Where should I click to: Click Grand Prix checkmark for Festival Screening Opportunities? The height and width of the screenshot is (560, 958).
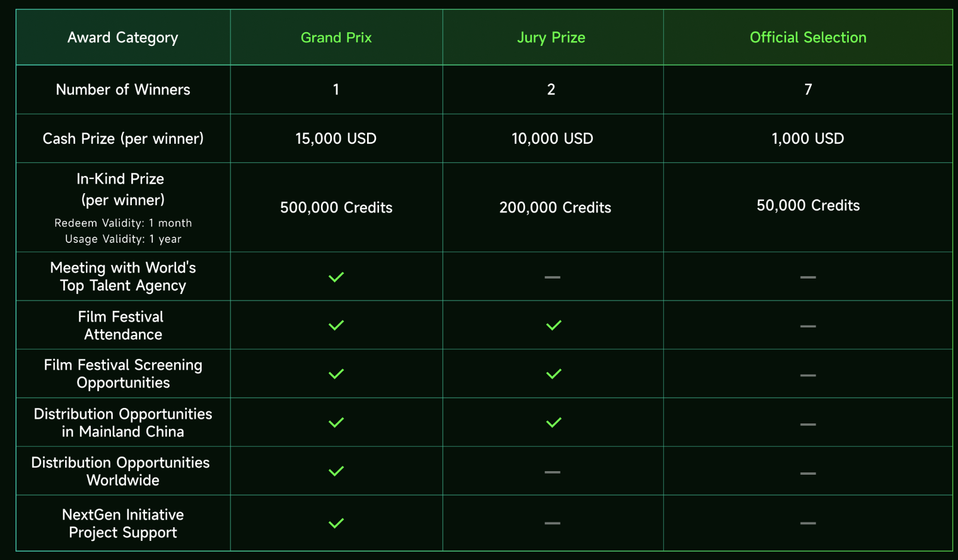[336, 374]
